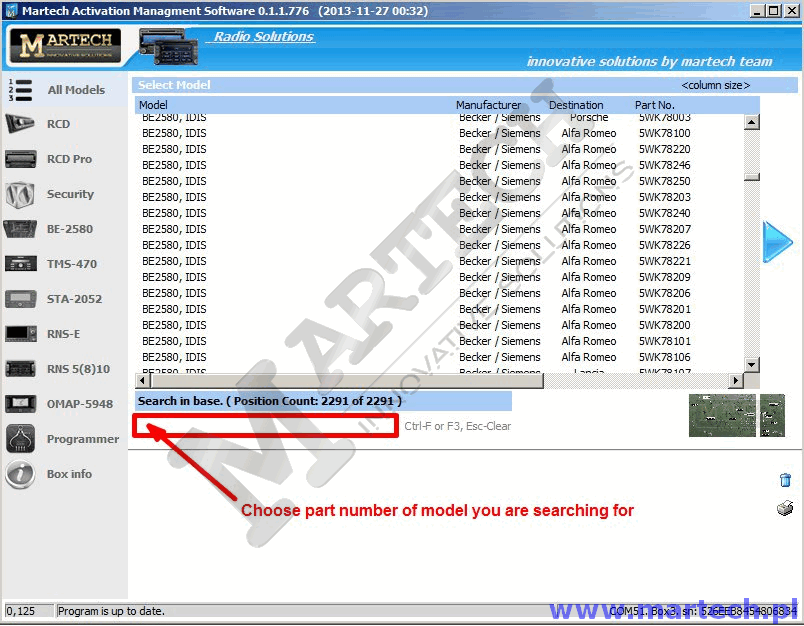Viewport: 804px width, 626px height.
Task: Open the Box info icon
Action: point(21,474)
